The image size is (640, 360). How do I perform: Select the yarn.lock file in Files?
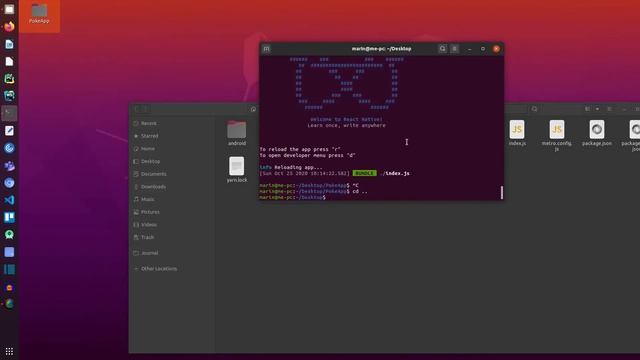tap(237, 169)
